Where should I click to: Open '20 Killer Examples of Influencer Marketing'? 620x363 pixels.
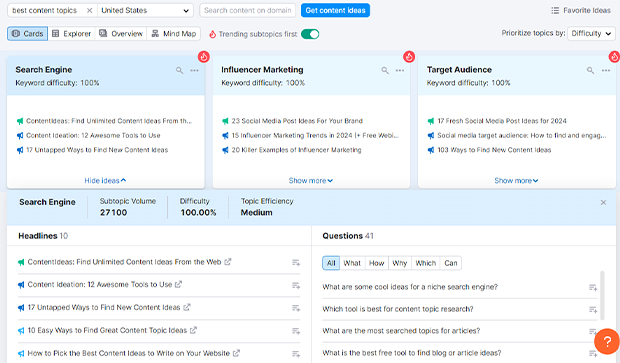click(x=297, y=150)
